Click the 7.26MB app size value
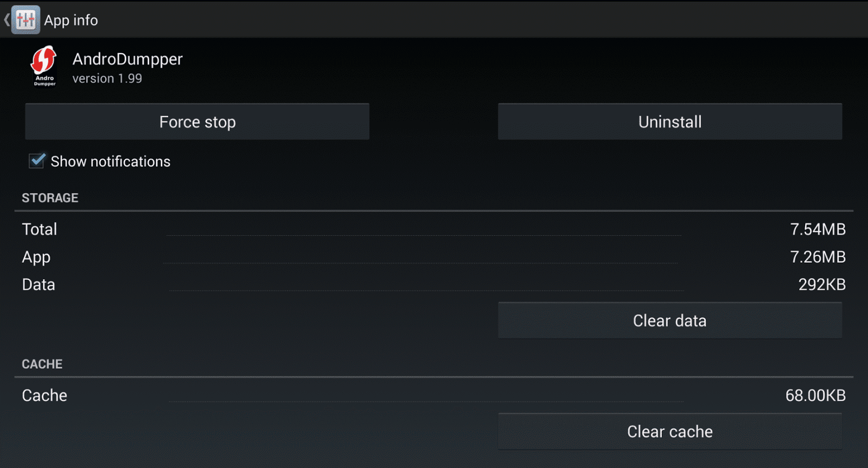The image size is (868, 468). [x=818, y=257]
